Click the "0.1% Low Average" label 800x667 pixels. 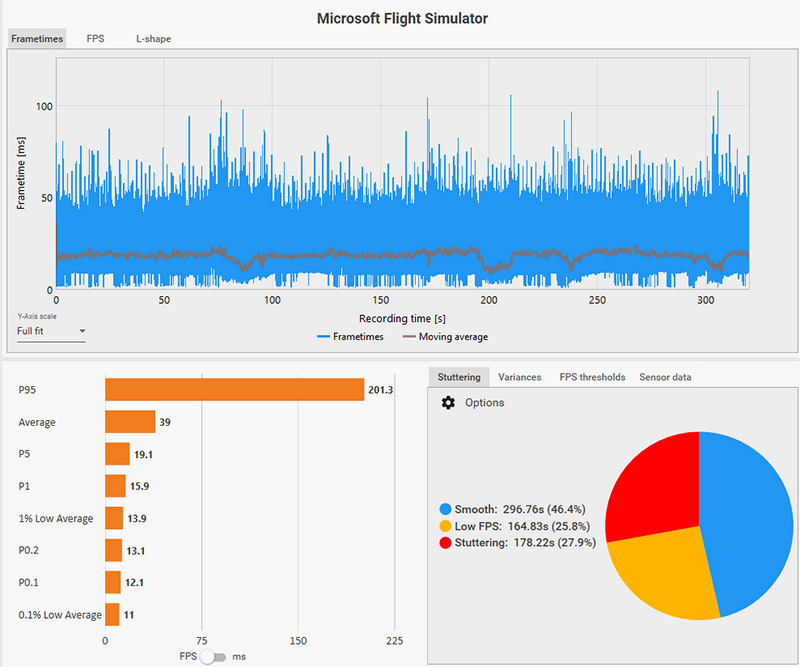(x=60, y=615)
